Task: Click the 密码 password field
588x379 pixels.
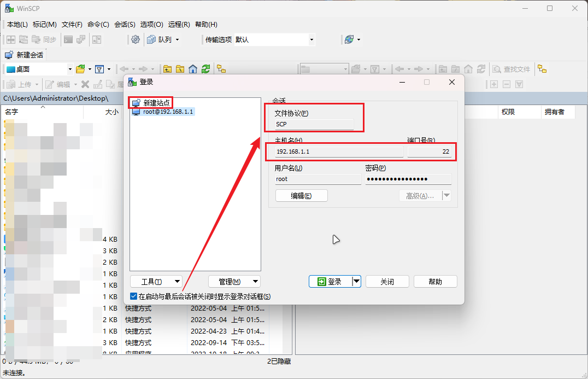Action: 408,179
